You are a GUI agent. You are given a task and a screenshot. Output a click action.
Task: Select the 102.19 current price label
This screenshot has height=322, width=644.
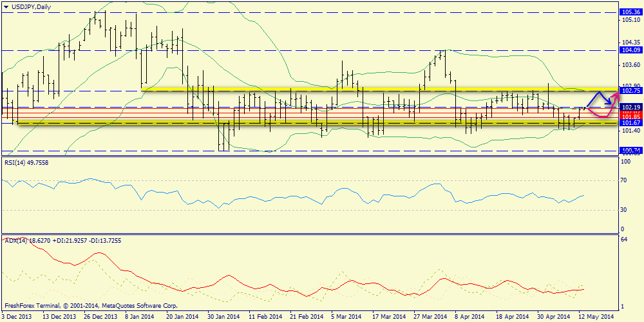tap(630, 107)
